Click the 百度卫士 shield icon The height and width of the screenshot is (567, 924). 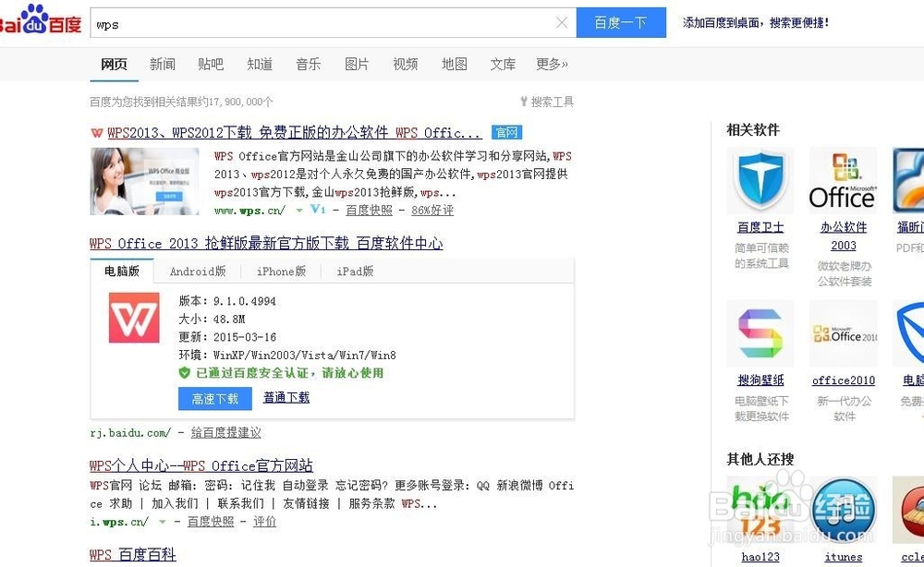pos(760,180)
